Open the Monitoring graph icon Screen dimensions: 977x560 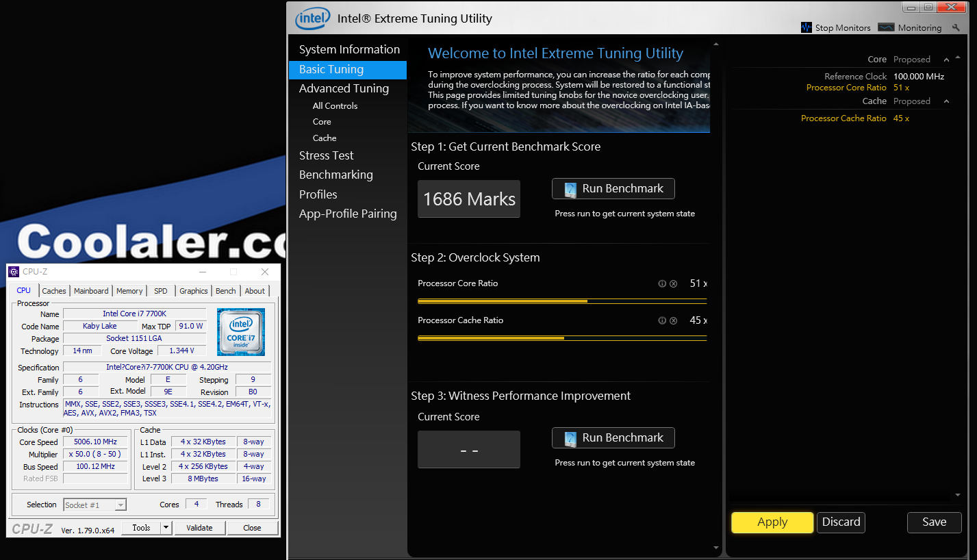886,27
